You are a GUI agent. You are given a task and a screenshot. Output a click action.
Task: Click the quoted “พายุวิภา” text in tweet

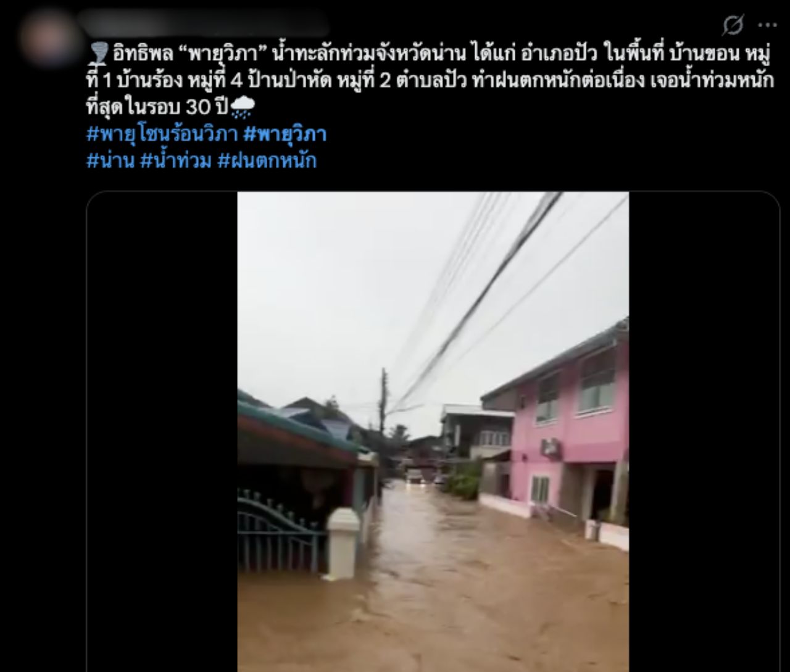tap(225, 54)
